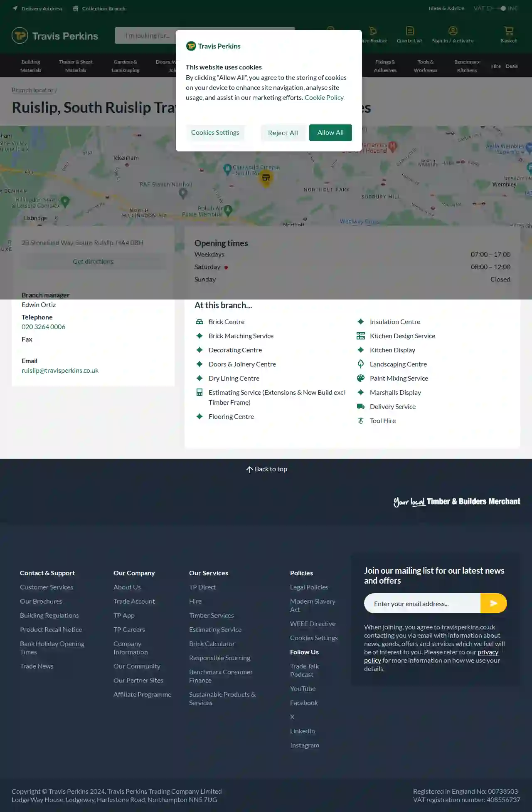The height and width of the screenshot is (812, 532).
Task: Click the Paint Mixing Service palette icon
Action: tap(361, 378)
